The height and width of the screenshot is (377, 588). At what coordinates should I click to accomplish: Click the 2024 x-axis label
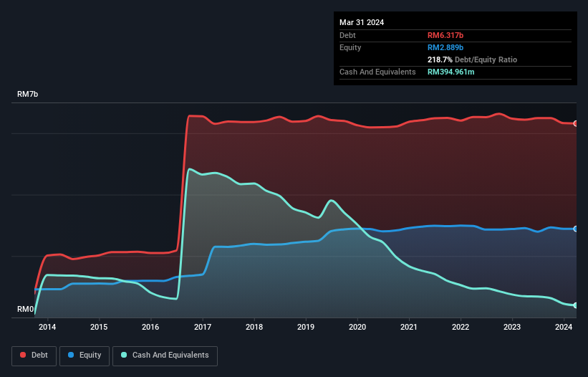564,327
